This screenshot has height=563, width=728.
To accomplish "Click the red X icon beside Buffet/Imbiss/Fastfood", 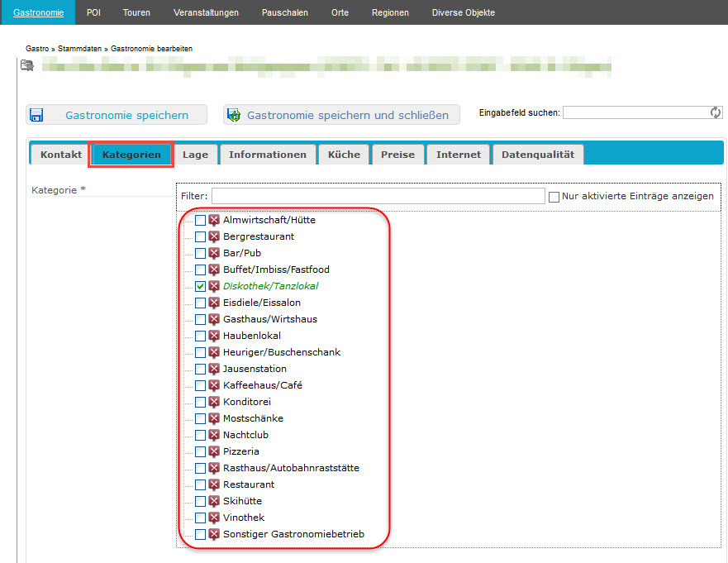I will [x=213, y=270].
